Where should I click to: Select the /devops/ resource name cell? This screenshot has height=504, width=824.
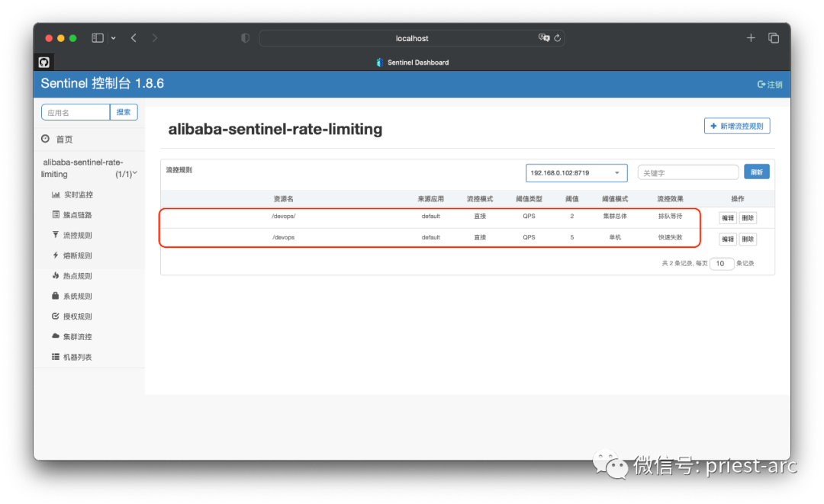[284, 217]
